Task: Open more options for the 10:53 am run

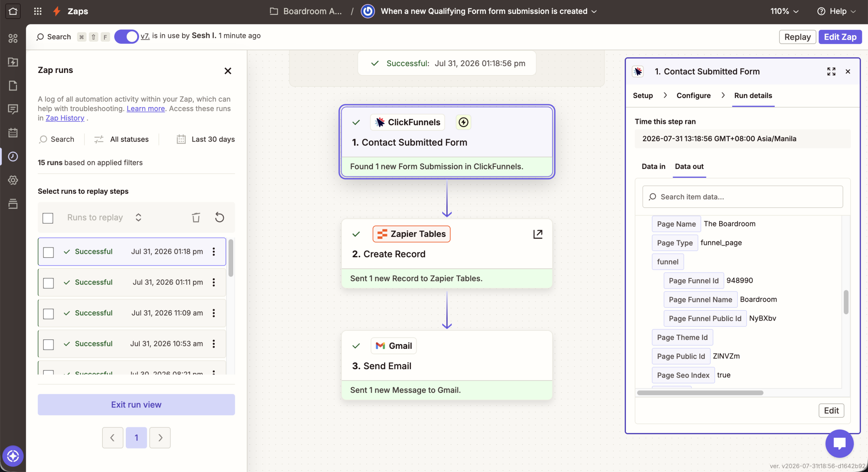Action: pyautogui.click(x=214, y=344)
